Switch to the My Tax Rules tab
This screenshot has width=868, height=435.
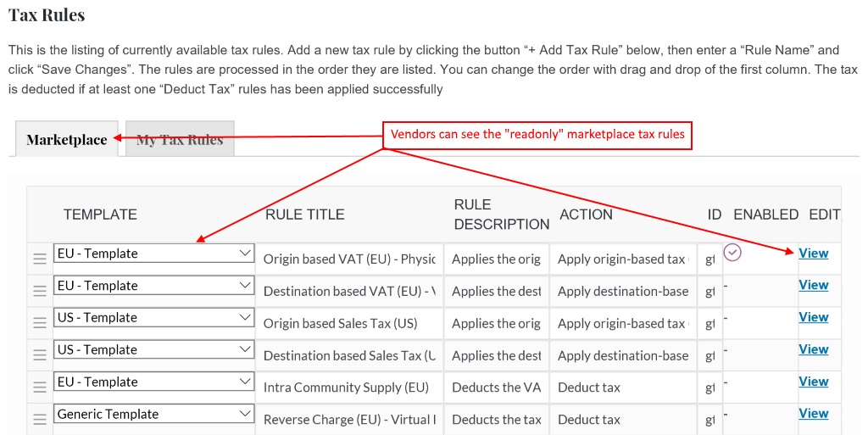point(180,139)
